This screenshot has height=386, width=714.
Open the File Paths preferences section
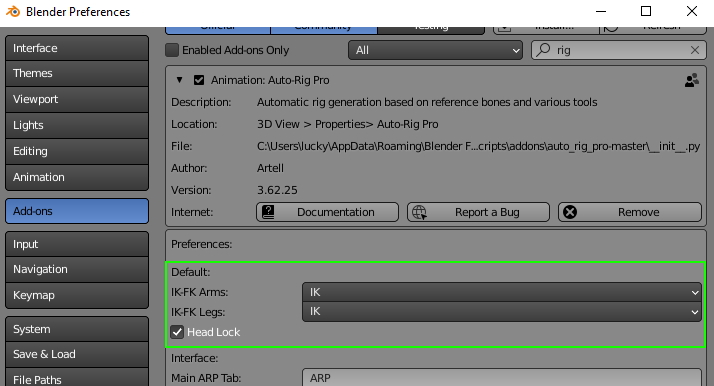pos(77,378)
